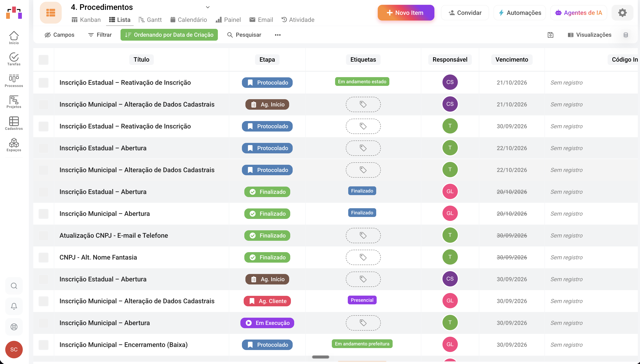
Task: Open Projetos in the left sidebar
Action: coord(14,102)
